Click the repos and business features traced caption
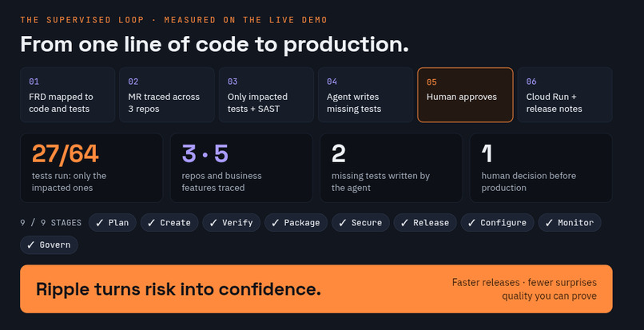The width and height of the screenshot is (644, 330). (222, 181)
